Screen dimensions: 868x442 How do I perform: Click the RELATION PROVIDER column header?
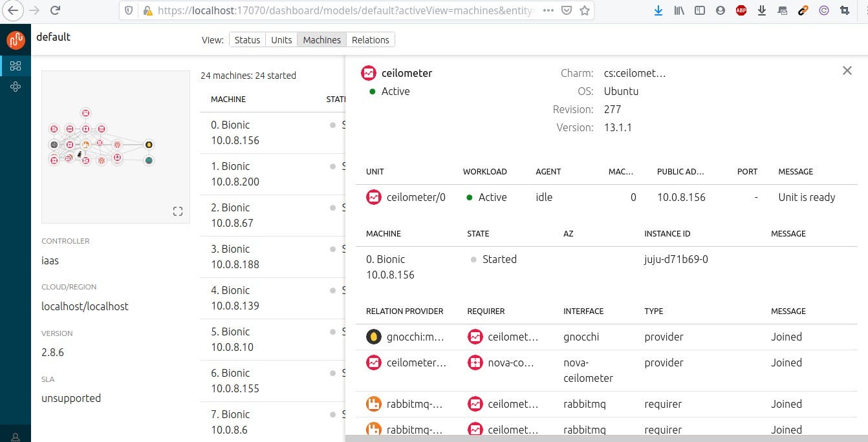tap(405, 311)
